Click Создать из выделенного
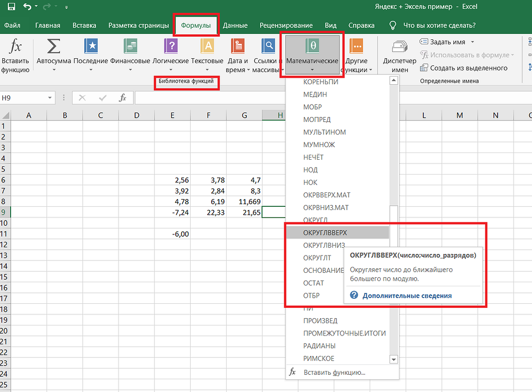This screenshot has width=532, height=392. tap(464, 68)
